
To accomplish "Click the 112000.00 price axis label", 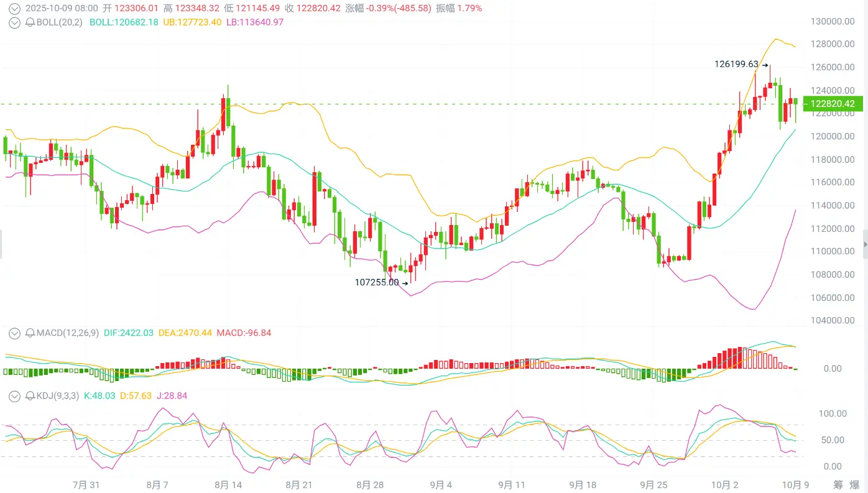I will pyautogui.click(x=833, y=228).
